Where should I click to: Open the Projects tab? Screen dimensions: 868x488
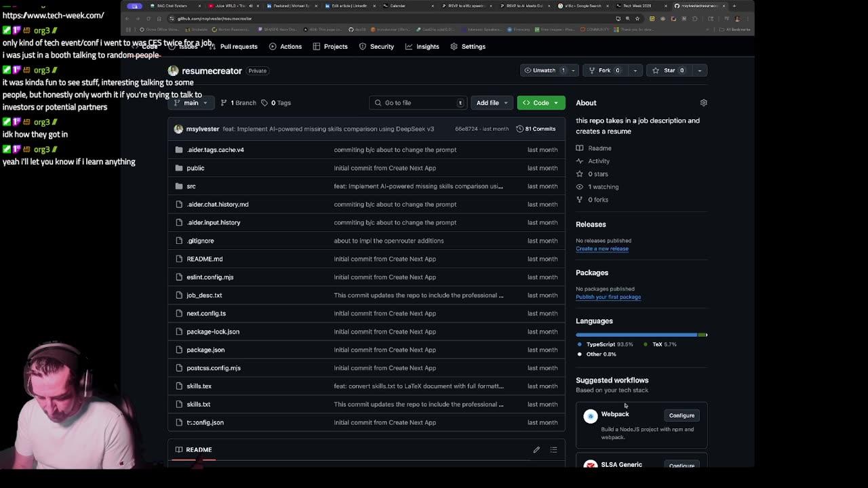pyautogui.click(x=330, y=47)
